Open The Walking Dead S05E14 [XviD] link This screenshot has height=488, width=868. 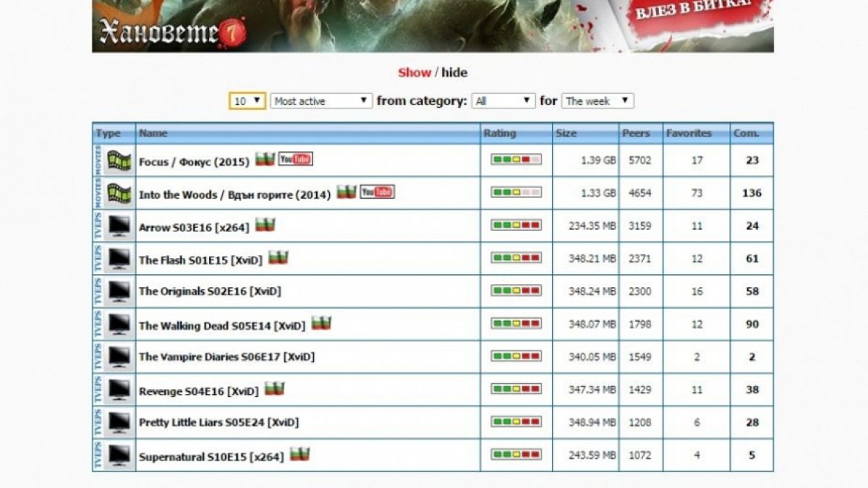222,326
